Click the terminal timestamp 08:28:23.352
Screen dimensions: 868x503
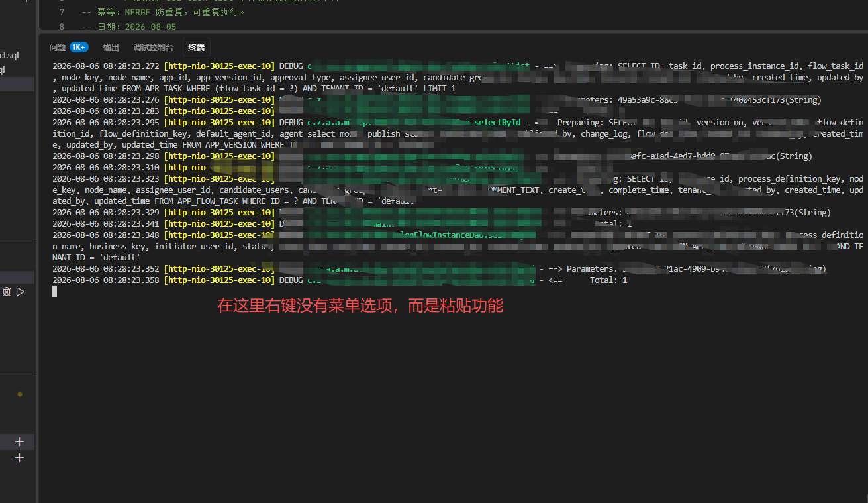131,269
